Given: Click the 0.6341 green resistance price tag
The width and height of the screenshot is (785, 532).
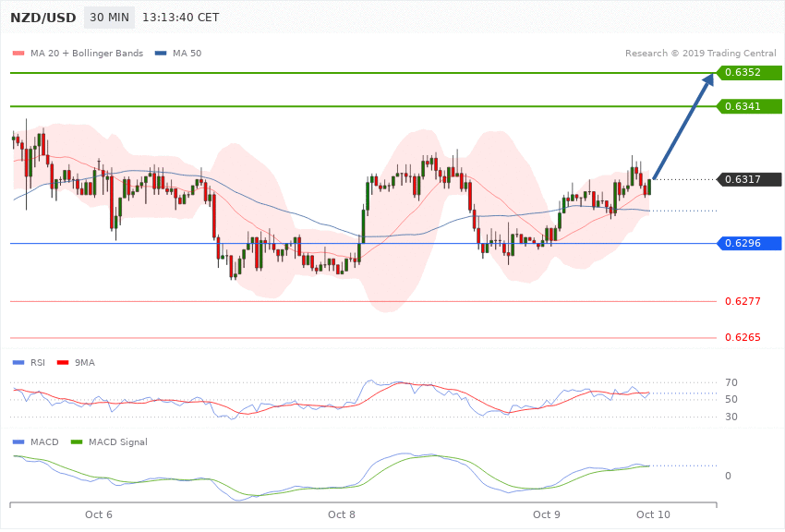Looking at the screenshot, I should tap(749, 106).
